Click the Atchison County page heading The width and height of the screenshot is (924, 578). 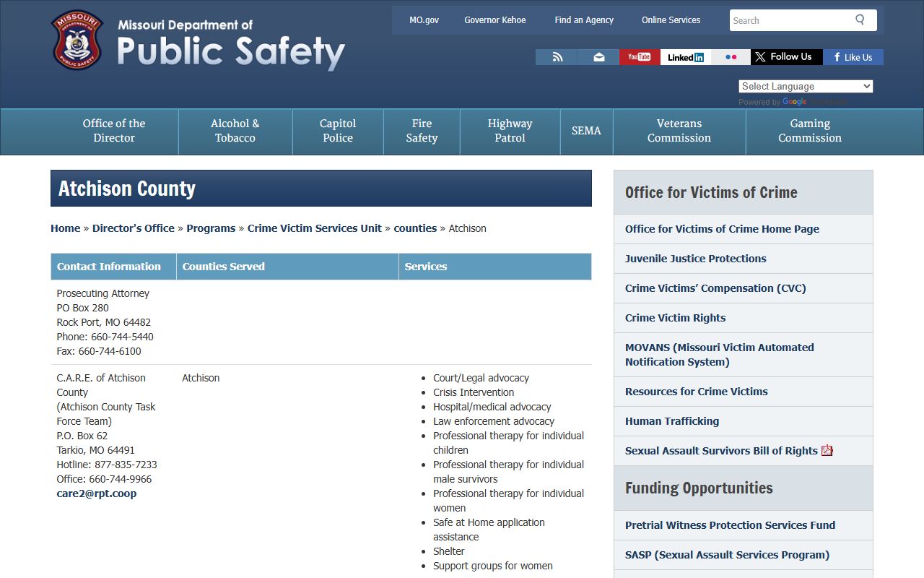pyautogui.click(x=127, y=189)
